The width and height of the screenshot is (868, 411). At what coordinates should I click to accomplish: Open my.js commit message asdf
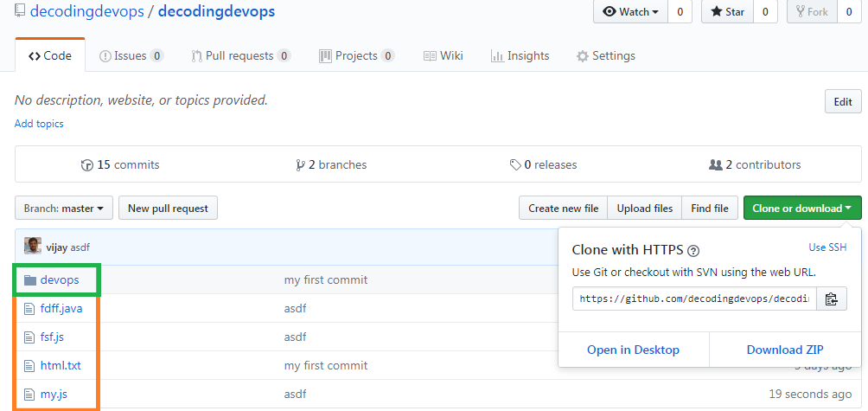[x=295, y=395]
